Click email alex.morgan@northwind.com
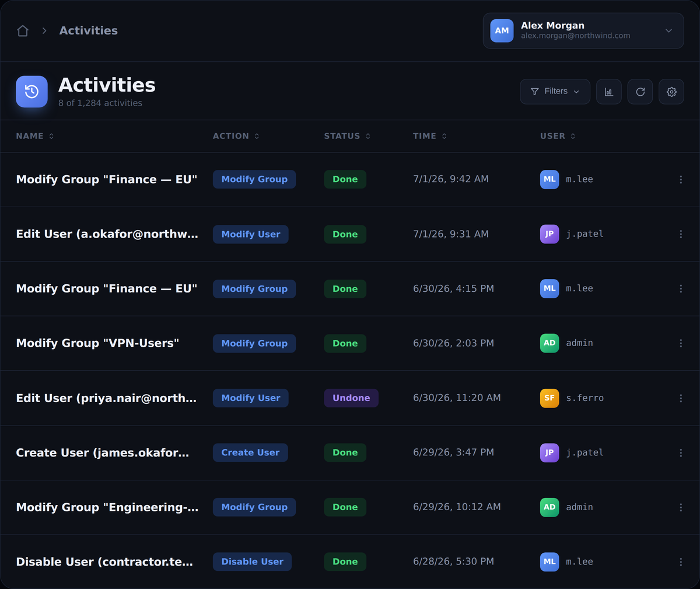Viewport: 700px width, 589px height. click(575, 36)
